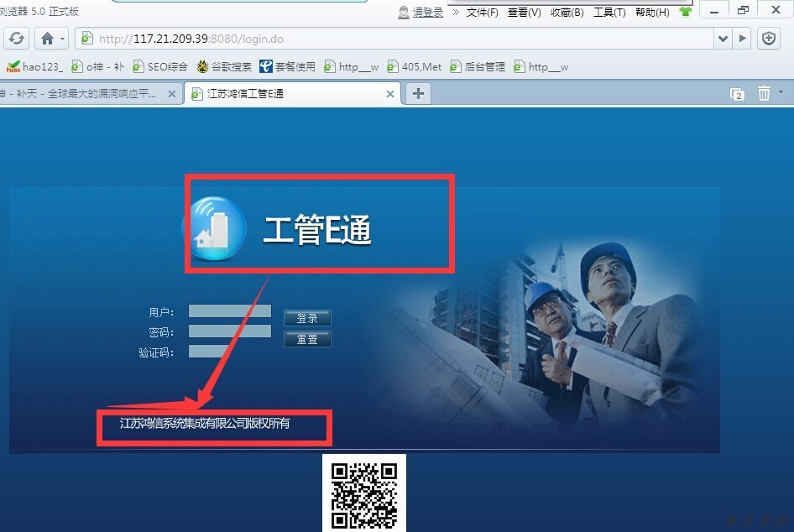Click the 工管E通 building globe logo
The width and height of the screenshot is (794, 532).
point(214,229)
